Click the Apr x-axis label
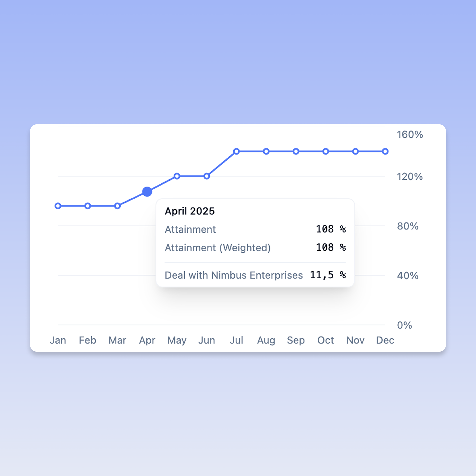Screen dimensions: 476x476 point(147,340)
